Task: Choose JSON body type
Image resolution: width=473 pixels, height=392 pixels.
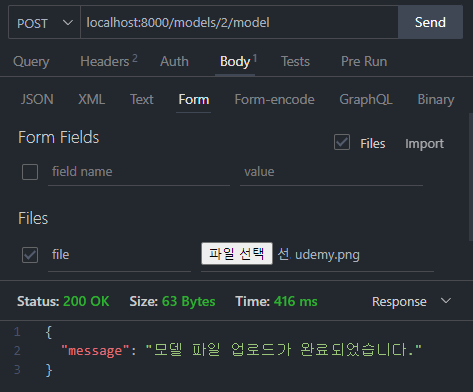Action: (x=37, y=99)
